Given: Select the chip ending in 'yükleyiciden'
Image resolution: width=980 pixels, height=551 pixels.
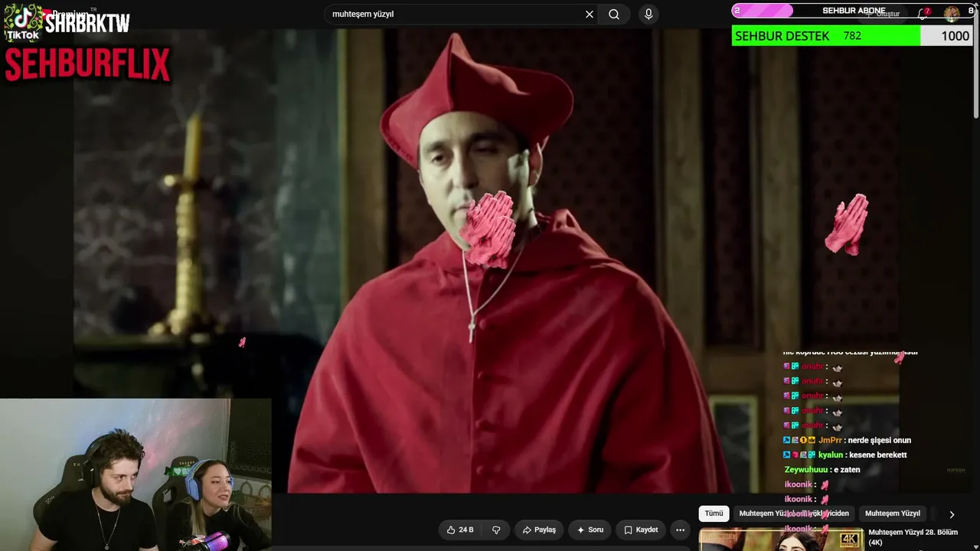Looking at the screenshot, I should (x=794, y=514).
